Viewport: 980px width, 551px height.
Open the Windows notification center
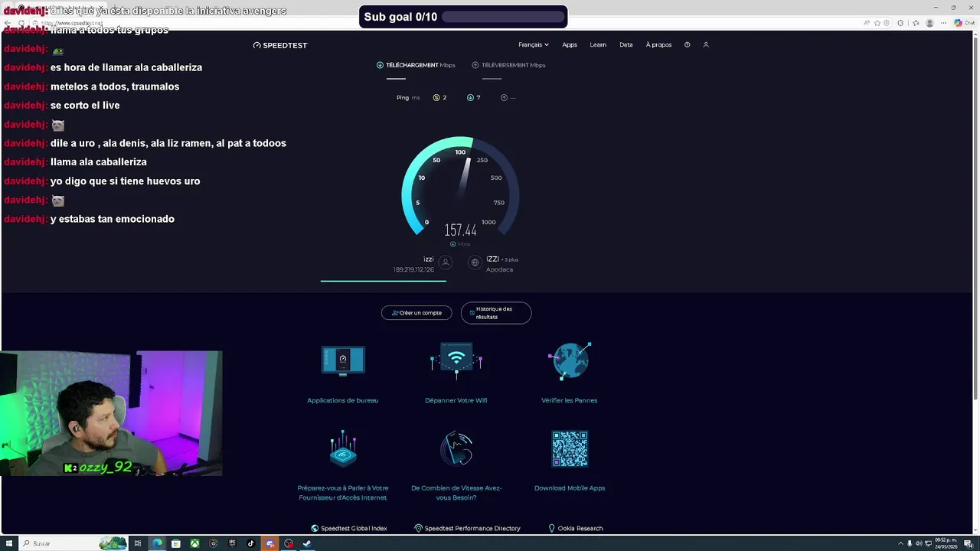point(968,543)
